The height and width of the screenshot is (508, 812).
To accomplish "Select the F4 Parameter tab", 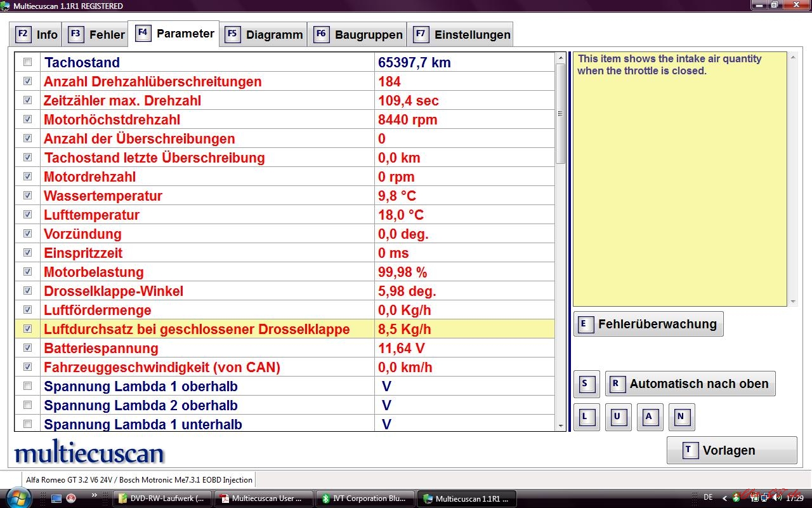I will (x=175, y=33).
